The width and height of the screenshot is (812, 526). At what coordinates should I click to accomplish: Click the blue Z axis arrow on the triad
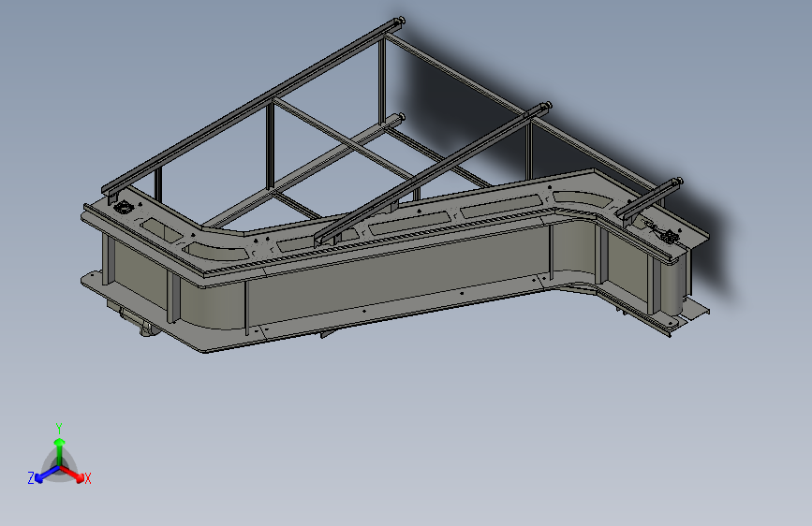[x=48, y=475]
